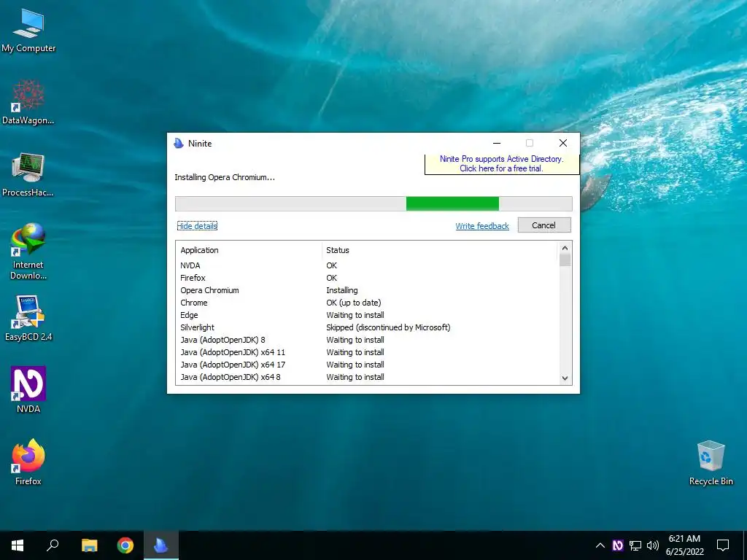Select Java (AdoptOpenJDK) x64 8 row
This screenshot has width=747, height=560.
[367, 377]
